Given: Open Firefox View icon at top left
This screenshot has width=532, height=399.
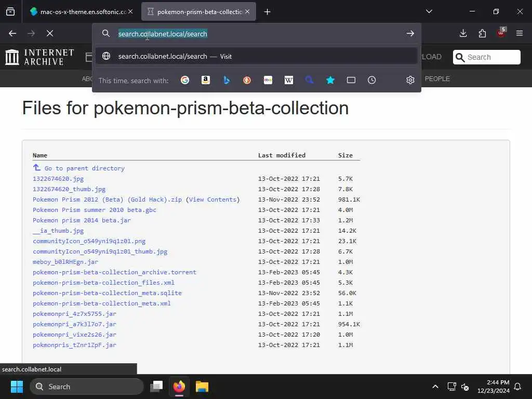Looking at the screenshot, I should coord(10,12).
